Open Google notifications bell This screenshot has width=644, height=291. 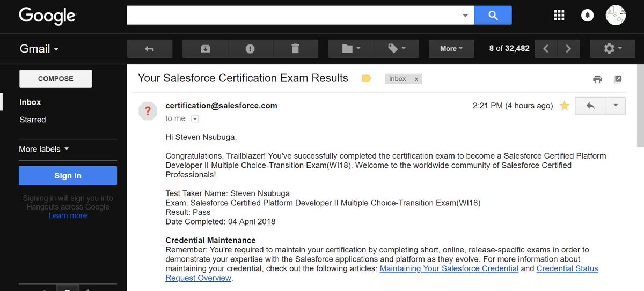pyautogui.click(x=587, y=15)
